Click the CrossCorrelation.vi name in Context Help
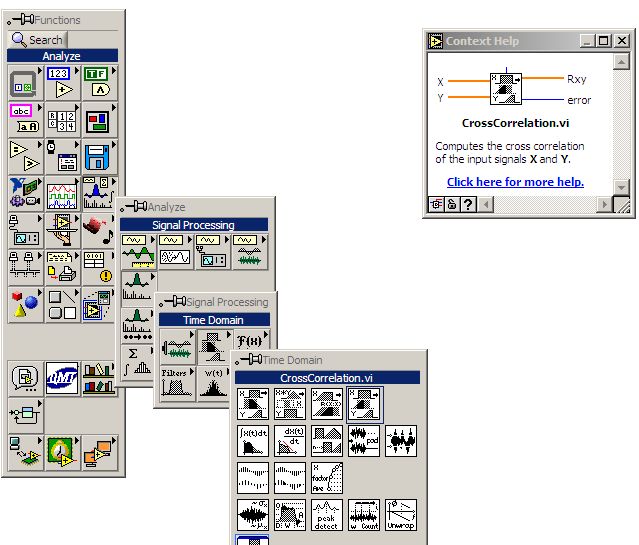 [x=516, y=123]
